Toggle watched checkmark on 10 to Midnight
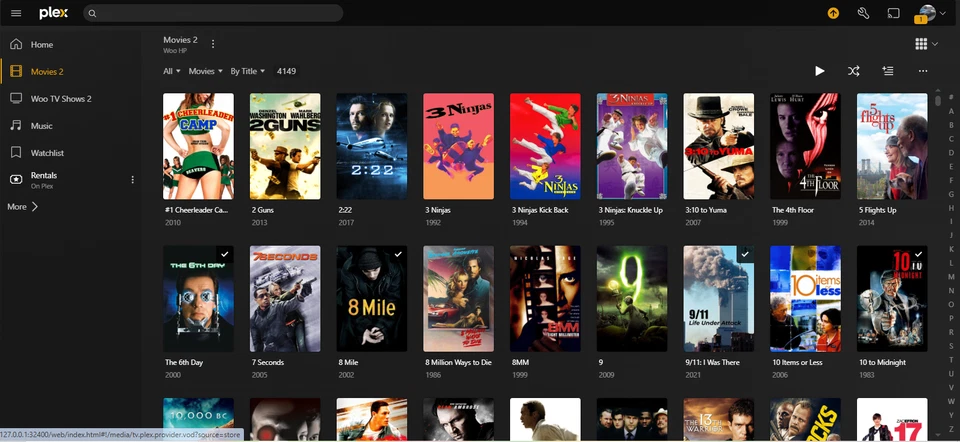The height and width of the screenshot is (442, 960). [918, 254]
